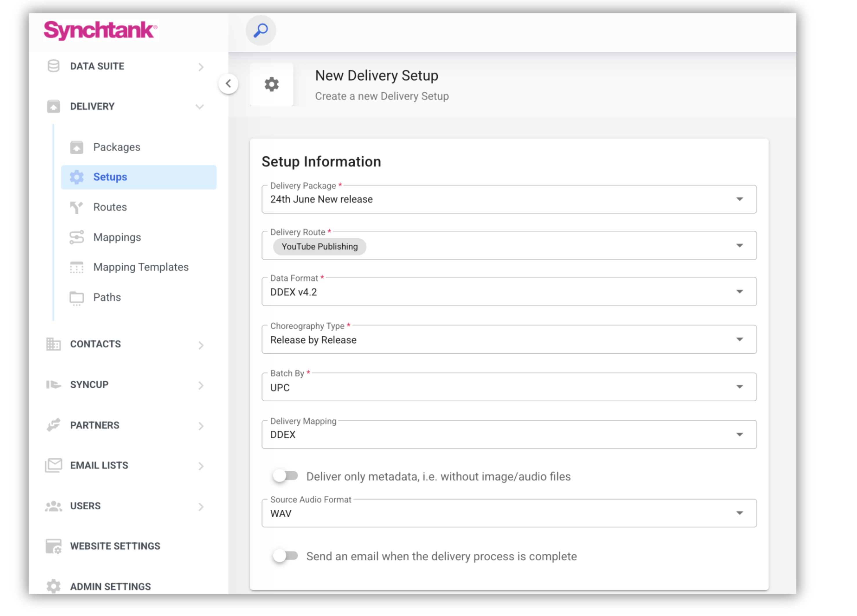Open Mapping Templates menu item

pyautogui.click(x=139, y=267)
